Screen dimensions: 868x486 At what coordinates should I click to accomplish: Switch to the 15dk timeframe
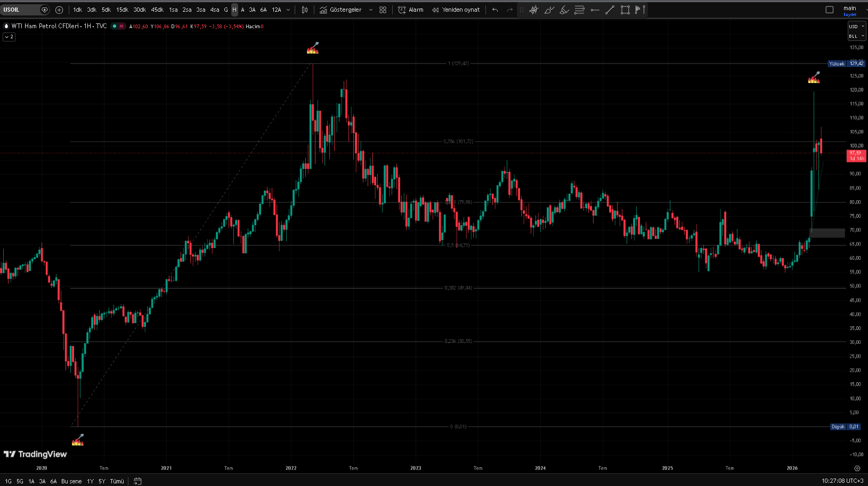(x=122, y=10)
